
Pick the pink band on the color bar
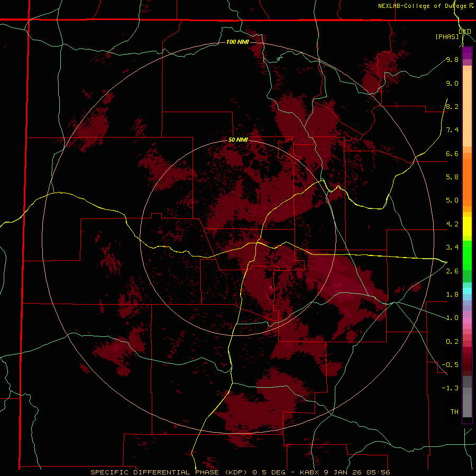click(x=467, y=321)
